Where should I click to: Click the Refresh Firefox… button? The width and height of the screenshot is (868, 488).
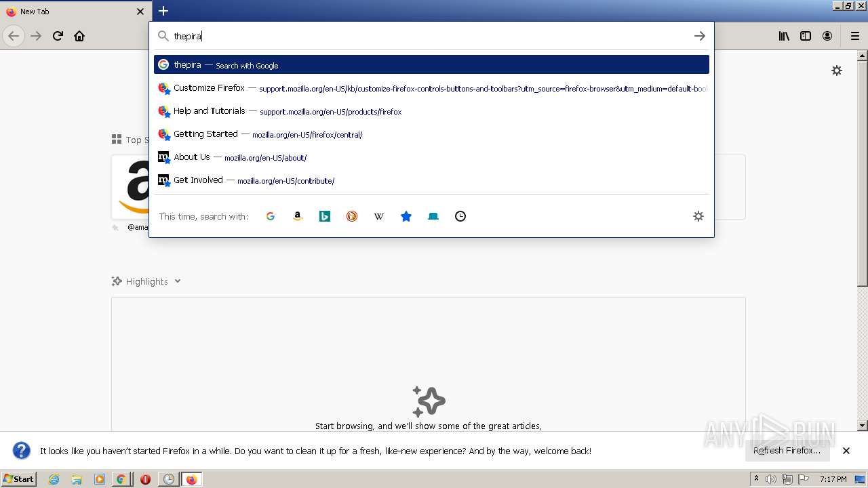787,451
